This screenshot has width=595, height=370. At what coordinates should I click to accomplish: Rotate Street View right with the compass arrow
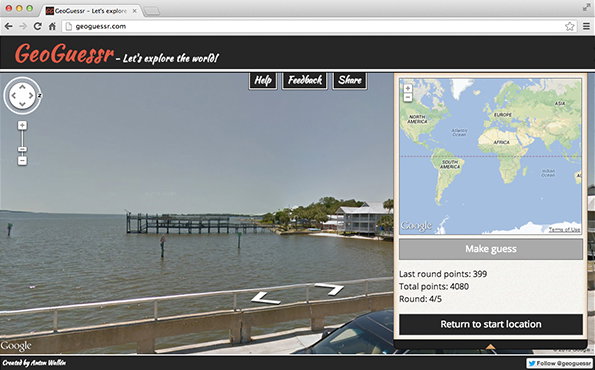click(x=31, y=96)
